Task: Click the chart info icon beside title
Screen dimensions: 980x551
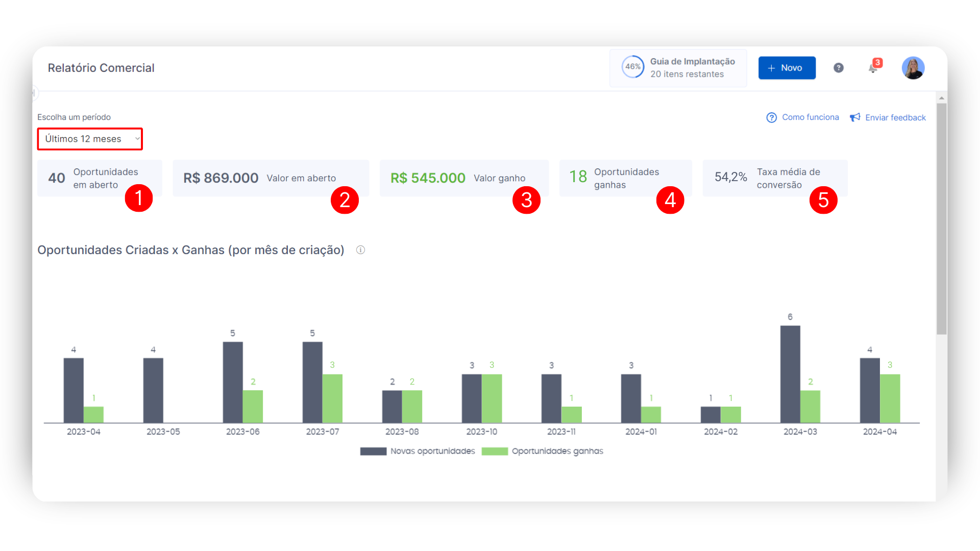Action: tap(360, 250)
